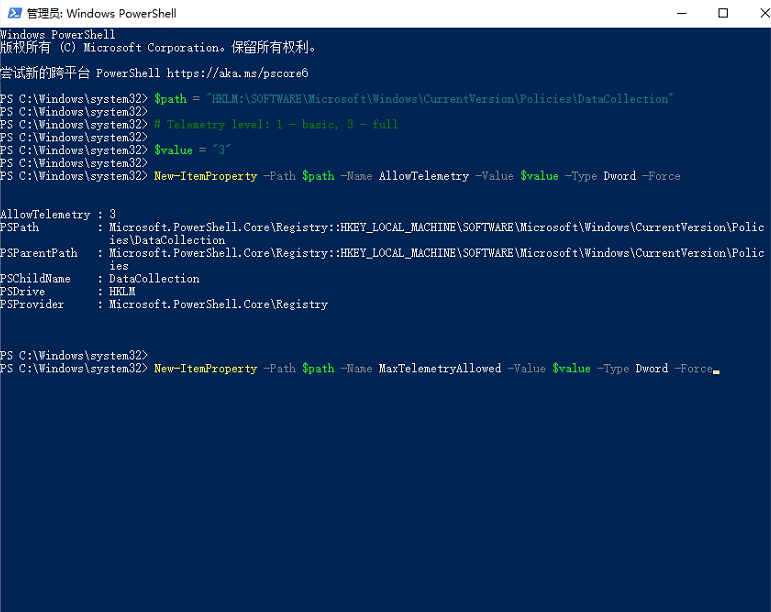Click the blinking cursor after -Force
The height and width of the screenshot is (612, 771).
coord(716,370)
